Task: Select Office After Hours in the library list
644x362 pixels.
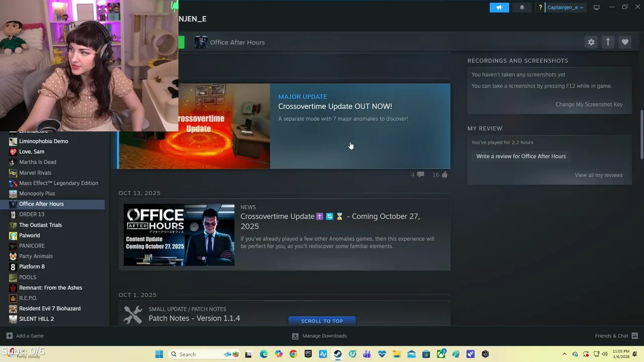Action: click(52, 204)
